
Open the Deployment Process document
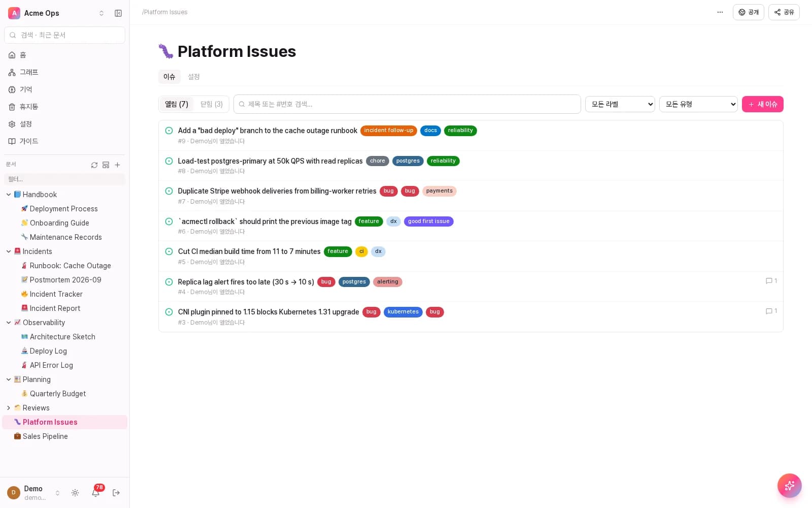coord(63,209)
